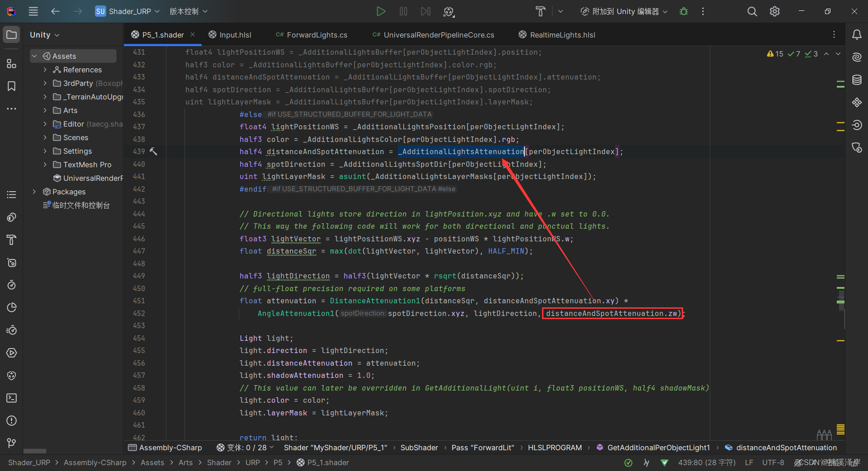Open the tab list options dots
868x471 pixels.
834,35
